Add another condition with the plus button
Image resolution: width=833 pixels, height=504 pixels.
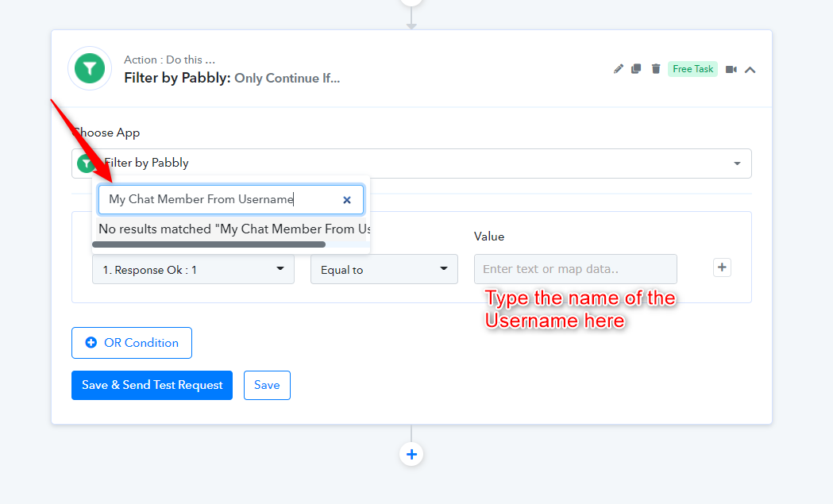tap(722, 267)
